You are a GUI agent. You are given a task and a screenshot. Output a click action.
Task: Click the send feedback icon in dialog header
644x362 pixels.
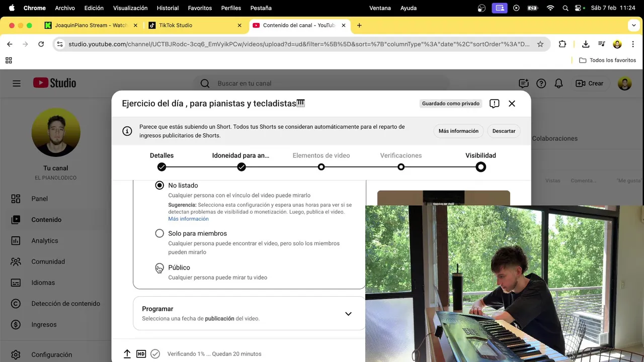tap(495, 104)
